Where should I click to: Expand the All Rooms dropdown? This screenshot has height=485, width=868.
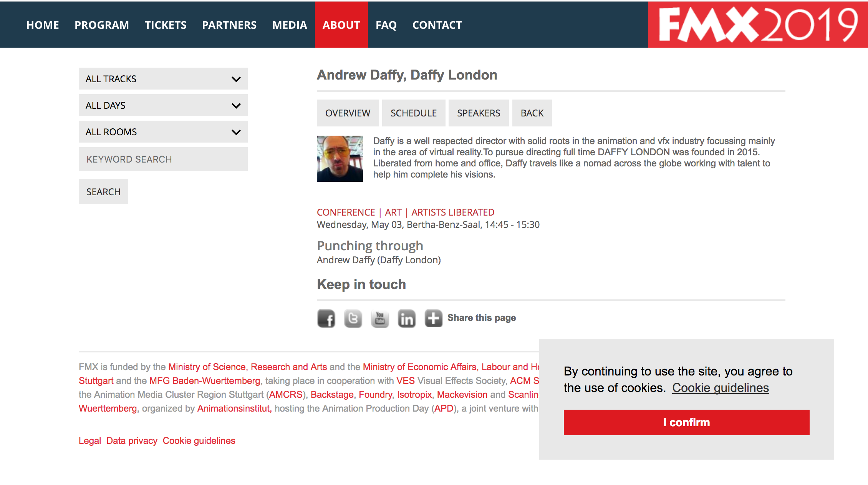[163, 132]
